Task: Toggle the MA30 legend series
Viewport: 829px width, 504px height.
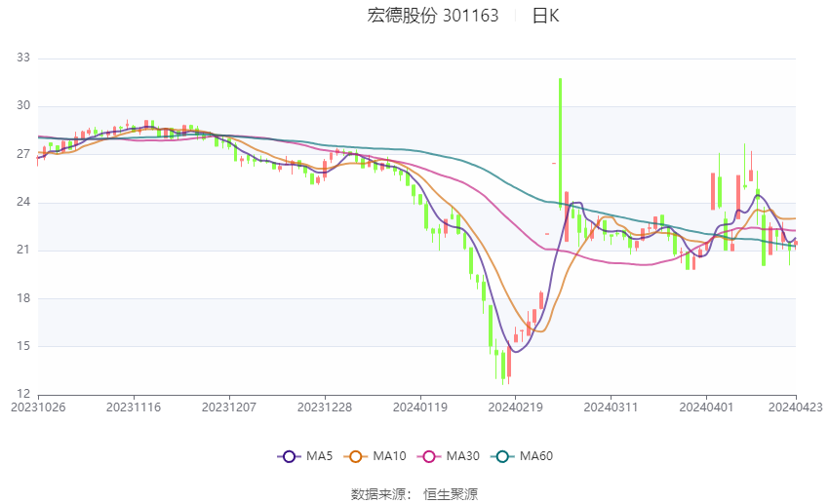Action: pos(449,456)
